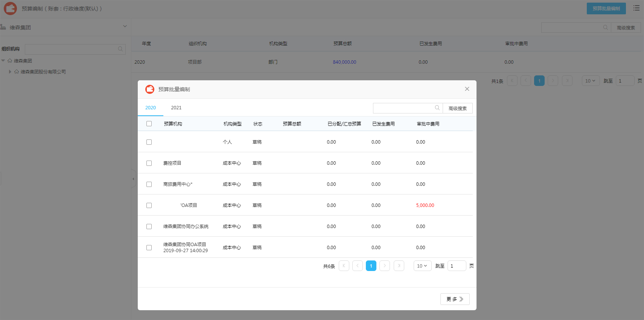Click the organization icon beside 维森集团 selector
The width and height of the screenshot is (644, 320).
pyautogui.click(x=3, y=27)
